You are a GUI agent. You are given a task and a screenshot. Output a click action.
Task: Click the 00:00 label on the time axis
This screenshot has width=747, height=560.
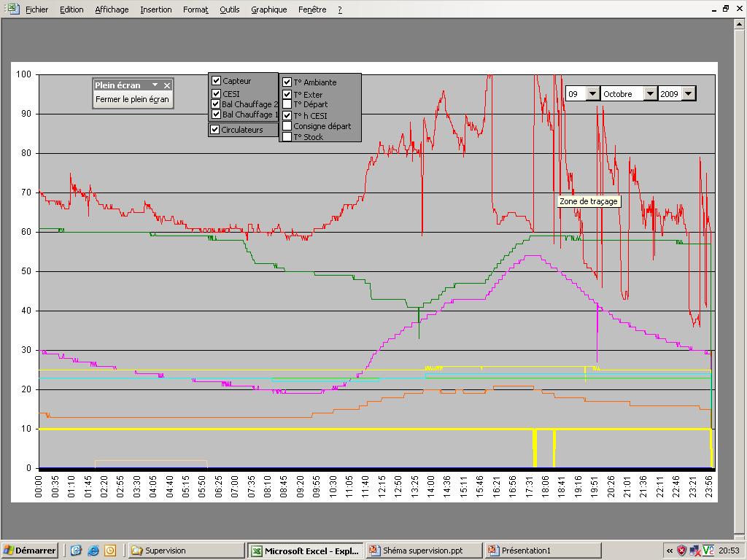pyautogui.click(x=39, y=486)
